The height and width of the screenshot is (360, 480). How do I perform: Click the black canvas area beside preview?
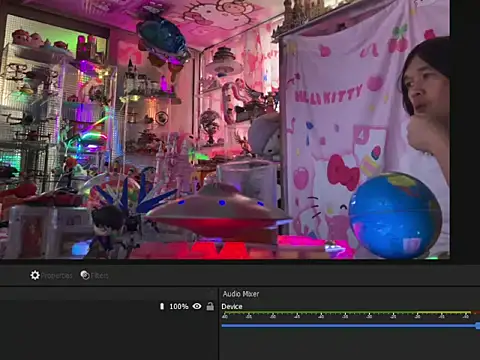tap(465, 129)
